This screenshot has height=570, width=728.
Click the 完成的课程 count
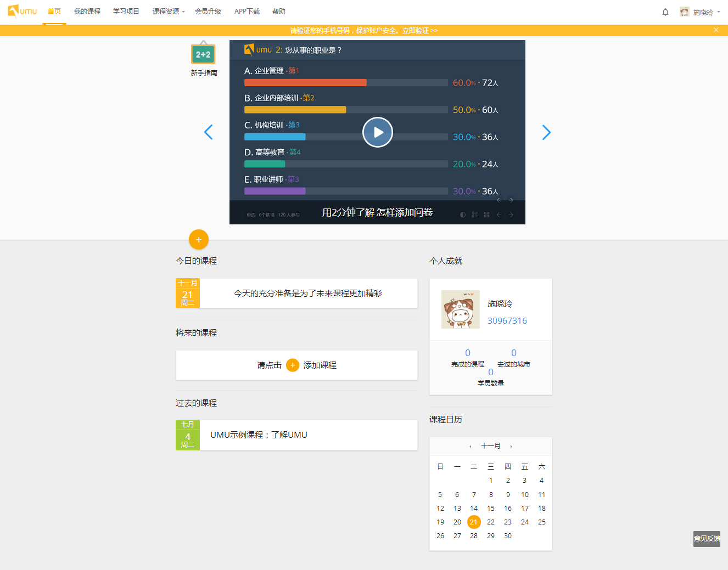point(468,353)
